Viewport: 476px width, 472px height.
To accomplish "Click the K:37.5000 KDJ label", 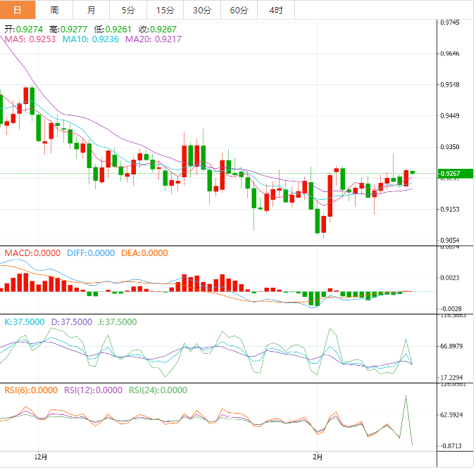I will (25, 321).
